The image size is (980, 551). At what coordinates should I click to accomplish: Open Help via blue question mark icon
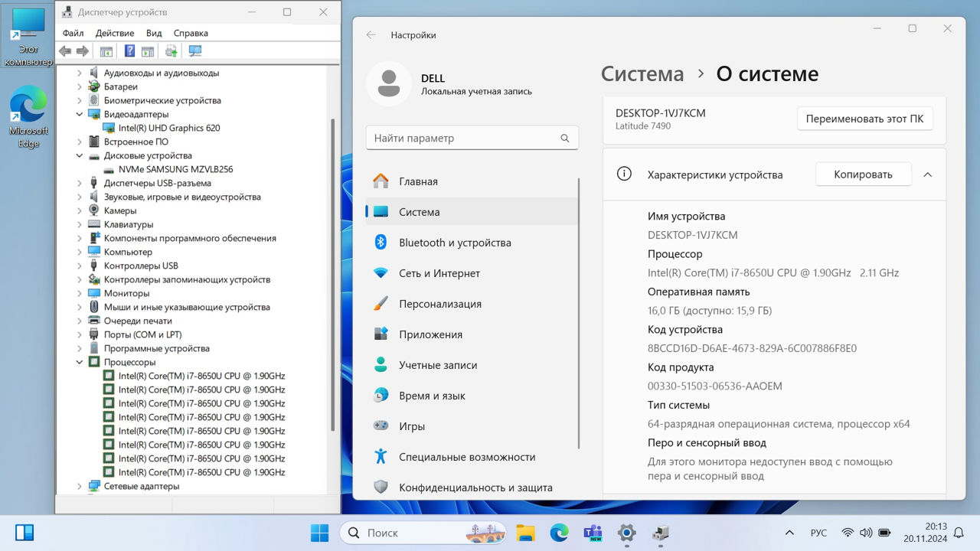click(x=129, y=51)
